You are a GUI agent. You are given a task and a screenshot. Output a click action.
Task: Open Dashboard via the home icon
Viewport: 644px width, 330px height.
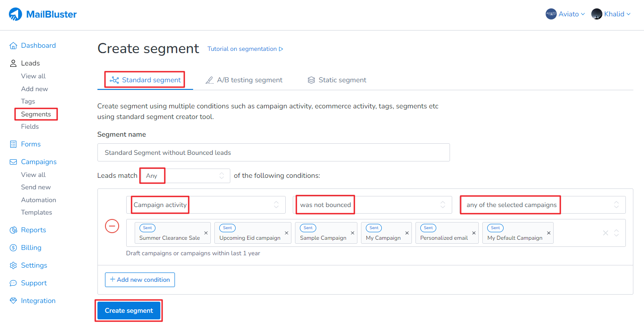pyautogui.click(x=13, y=46)
